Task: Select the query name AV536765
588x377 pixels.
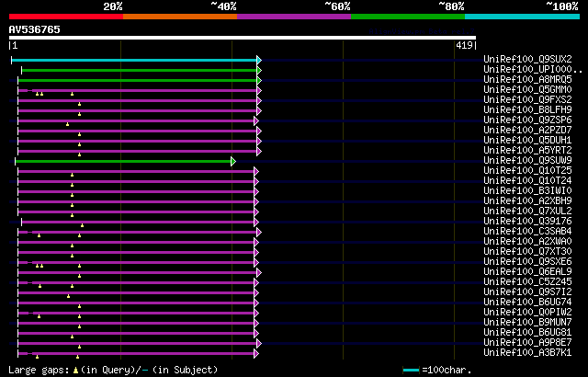Action: (x=35, y=29)
